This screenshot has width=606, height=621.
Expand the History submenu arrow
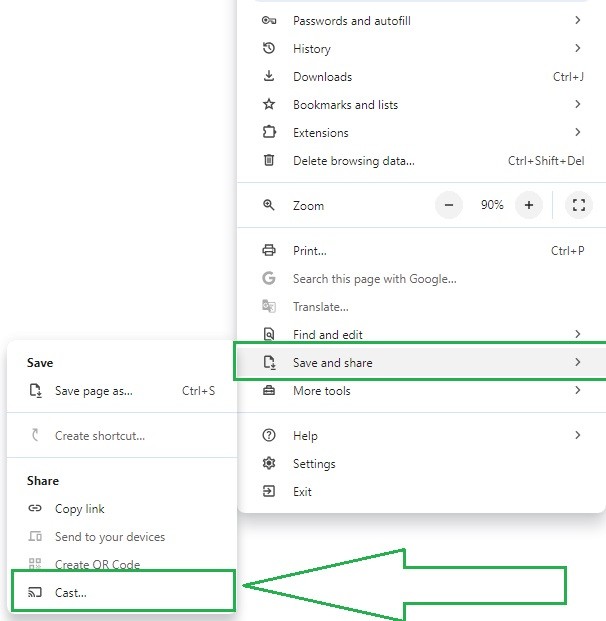click(578, 48)
